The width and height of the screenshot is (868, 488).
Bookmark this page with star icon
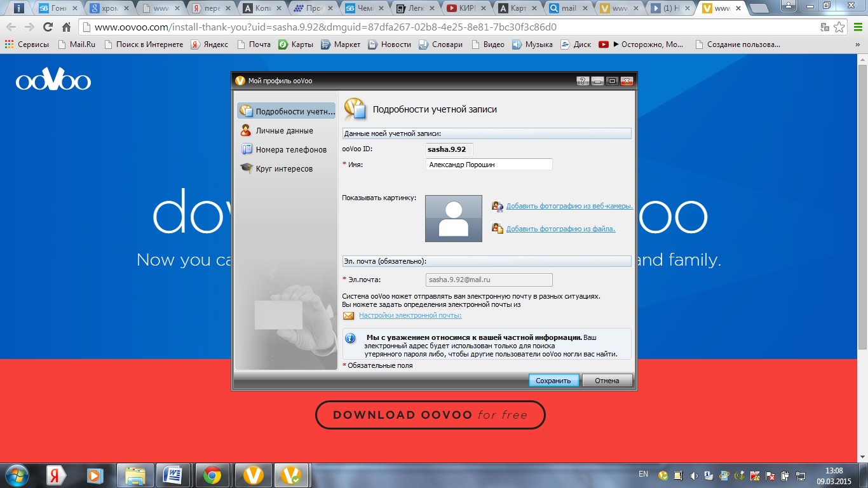(839, 27)
